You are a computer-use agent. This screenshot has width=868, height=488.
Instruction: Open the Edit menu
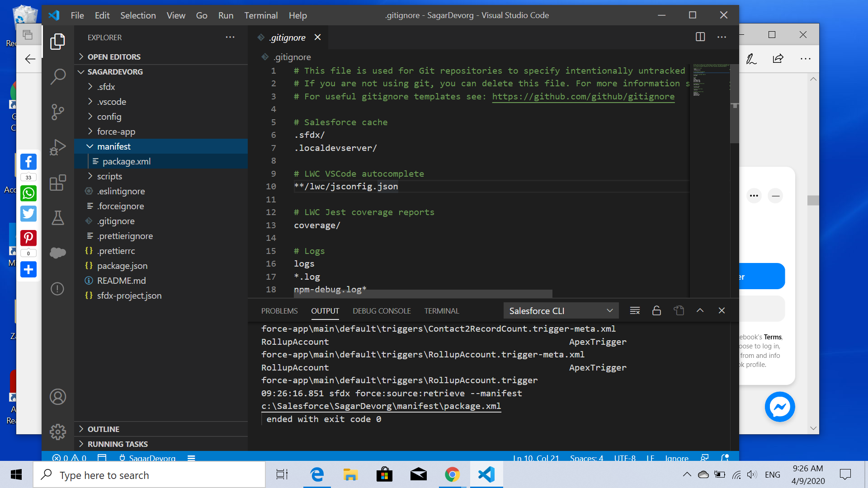[x=102, y=15]
